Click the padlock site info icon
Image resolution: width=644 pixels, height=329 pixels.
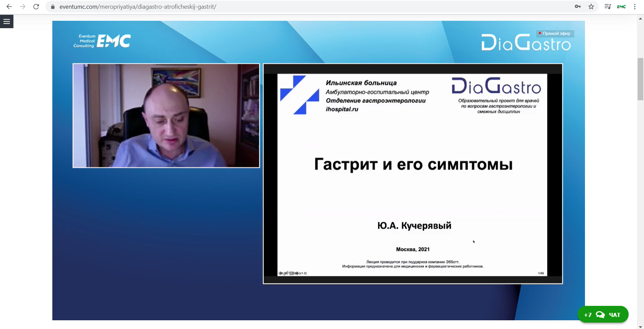(x=53, y=7)
